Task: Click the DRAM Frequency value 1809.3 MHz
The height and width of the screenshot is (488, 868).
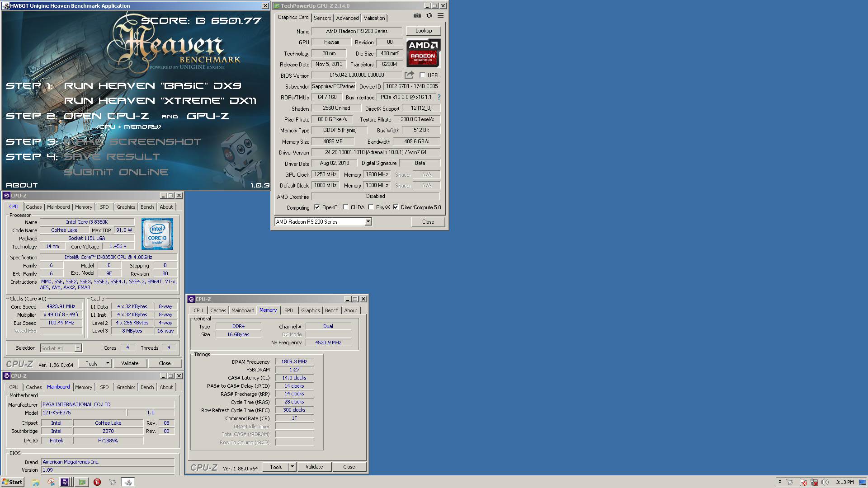Action: [x=294, y=361]
